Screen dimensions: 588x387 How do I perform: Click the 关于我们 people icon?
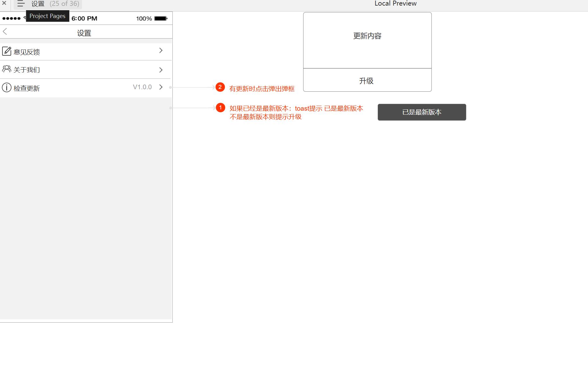7,69
